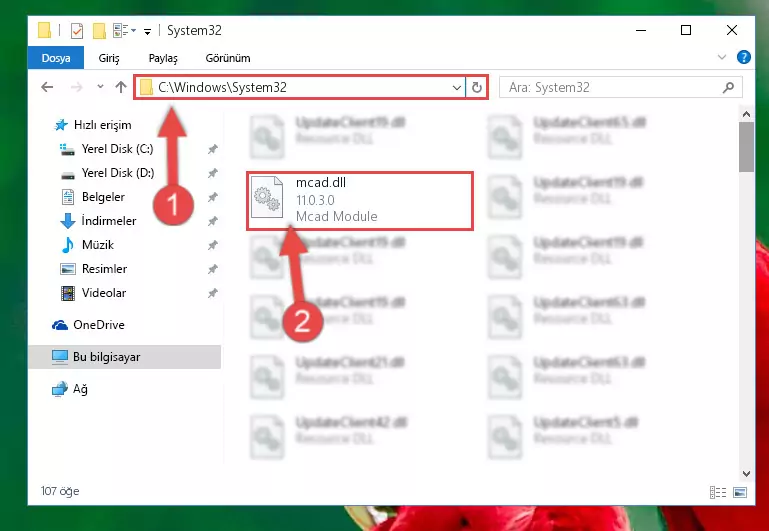Expand the address bar history dropdown

pos(457,88)
